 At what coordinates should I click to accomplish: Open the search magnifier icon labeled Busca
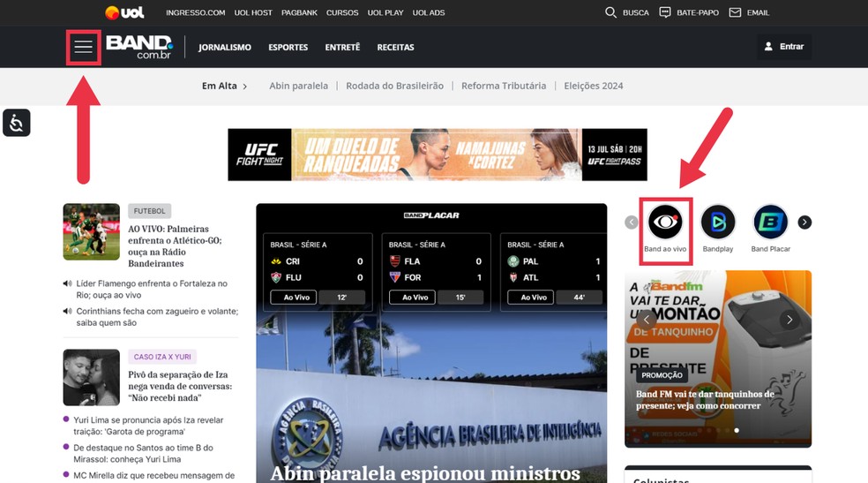tap(610, 12)
